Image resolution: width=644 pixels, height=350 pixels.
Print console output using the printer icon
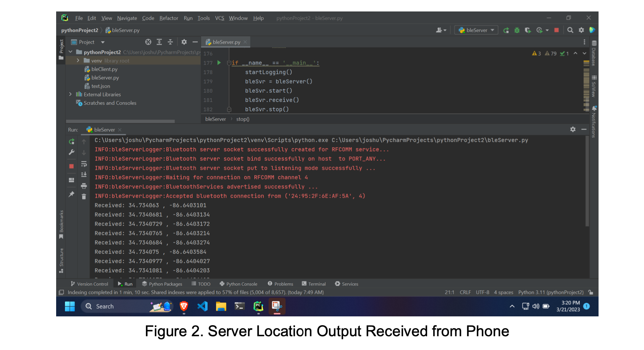tap(84, 186)
